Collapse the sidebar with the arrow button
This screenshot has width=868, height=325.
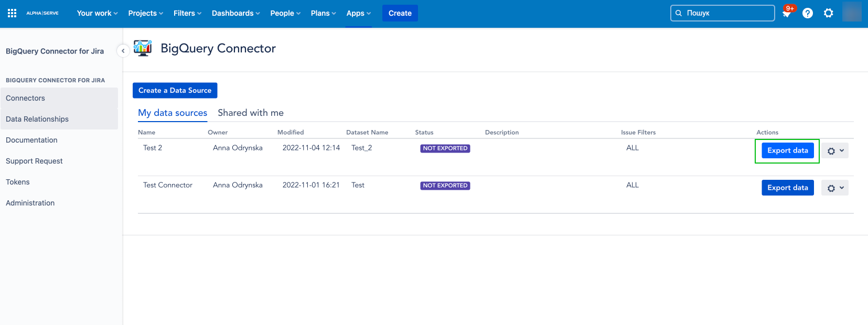tap(123, 51)
